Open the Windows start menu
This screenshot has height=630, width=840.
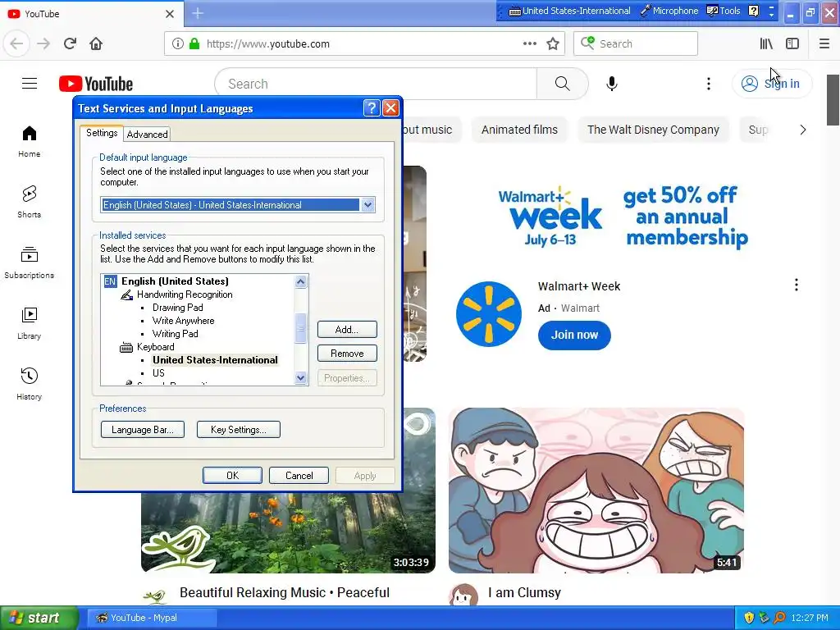(x=39, y=618)
